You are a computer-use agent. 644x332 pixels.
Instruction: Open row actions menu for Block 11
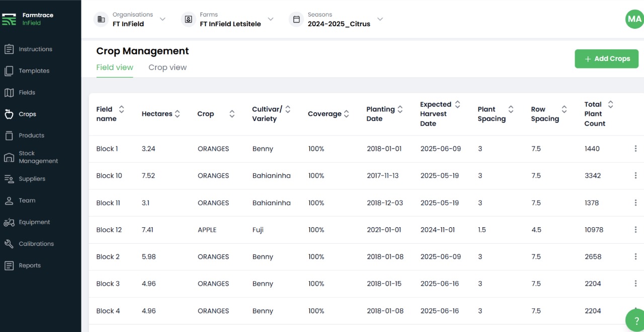tap(635, 203)
